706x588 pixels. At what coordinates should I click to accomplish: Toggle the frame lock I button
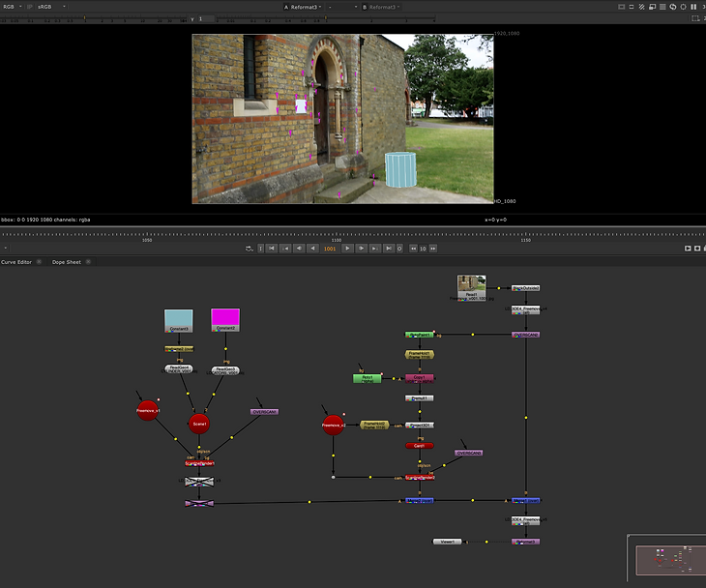point(261,249)
